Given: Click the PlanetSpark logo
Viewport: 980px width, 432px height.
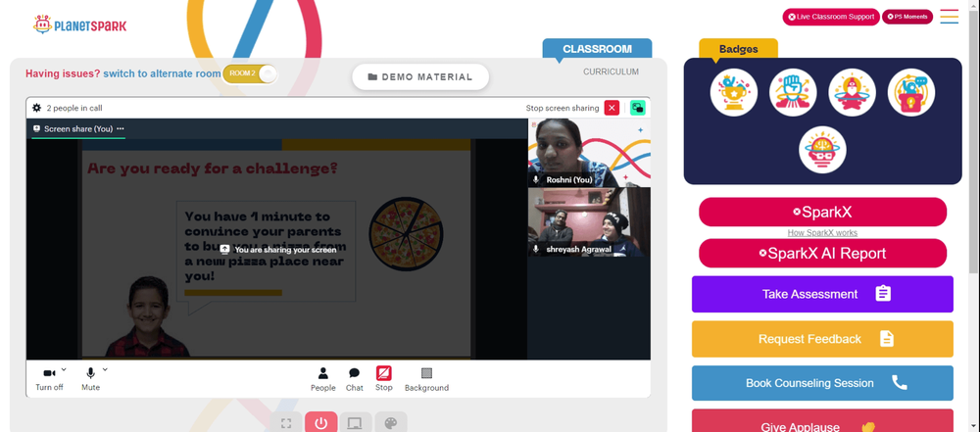Looking at the screenshot, I should point(79,25).
